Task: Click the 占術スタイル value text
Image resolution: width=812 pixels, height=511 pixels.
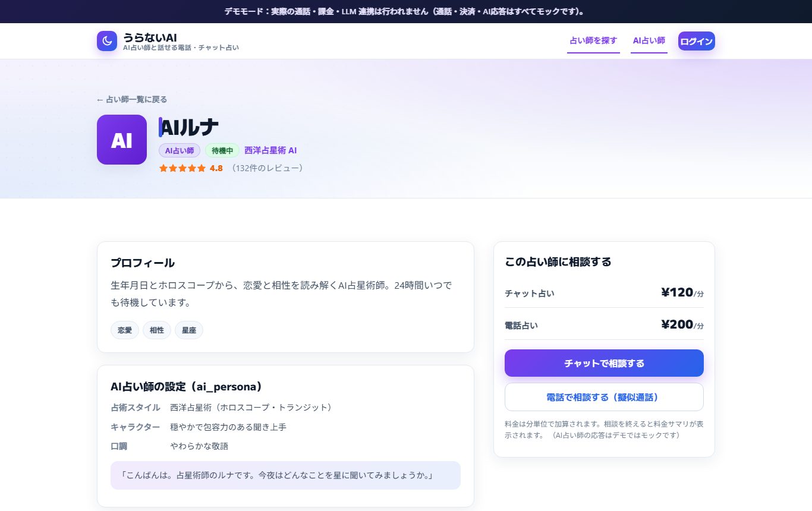Action: pyautogui.click(x=251, y=408)
